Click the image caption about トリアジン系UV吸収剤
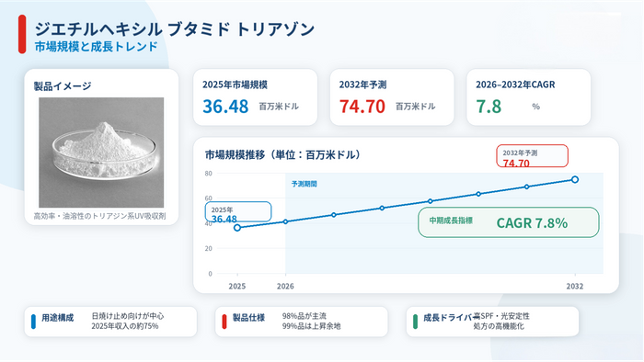The width and height of the screenshot is (644, 362). pos(99,216)
